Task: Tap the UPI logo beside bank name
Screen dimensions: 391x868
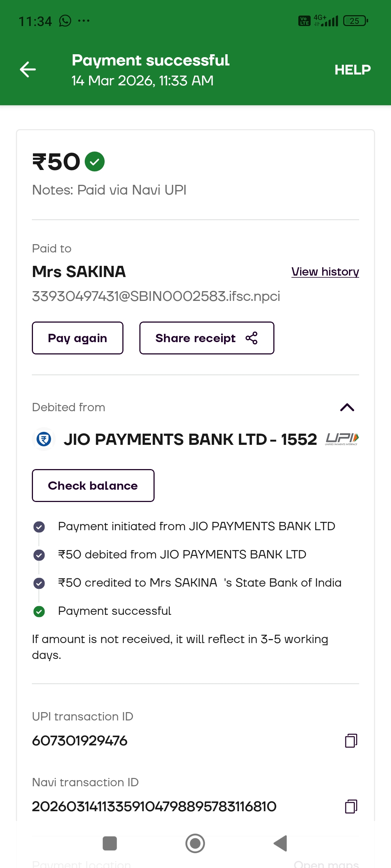Action: [342, 439]
